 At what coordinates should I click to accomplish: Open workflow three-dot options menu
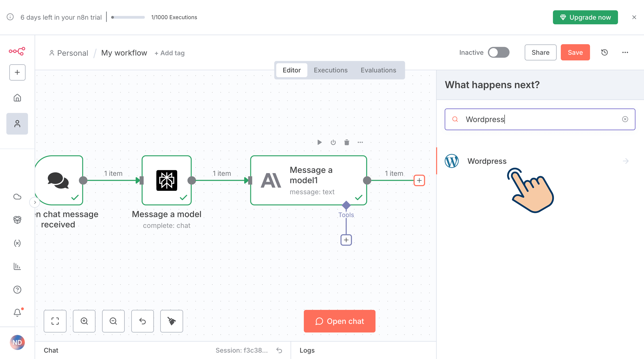[x=625, y=52]
